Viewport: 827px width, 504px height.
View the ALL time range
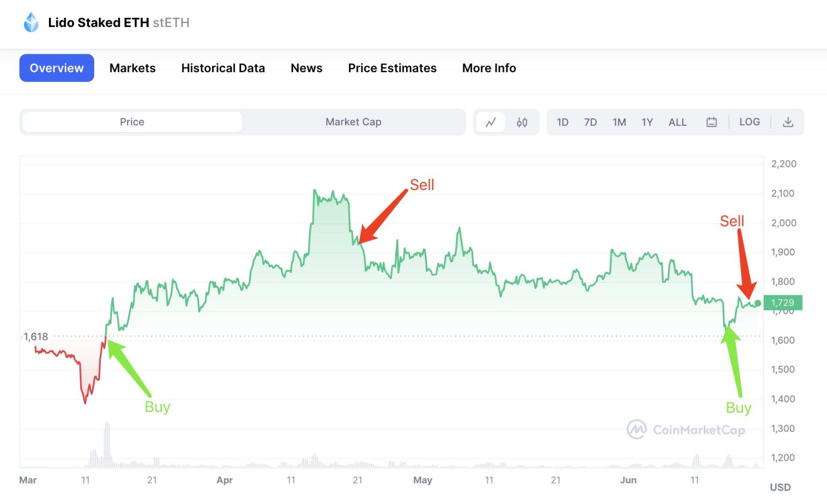click(x=677, y=122)
